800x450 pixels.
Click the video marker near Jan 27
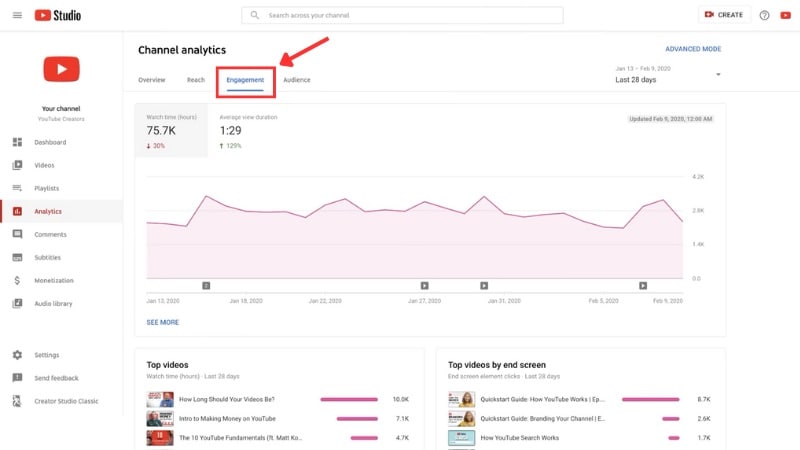click(x=424, y=286)
